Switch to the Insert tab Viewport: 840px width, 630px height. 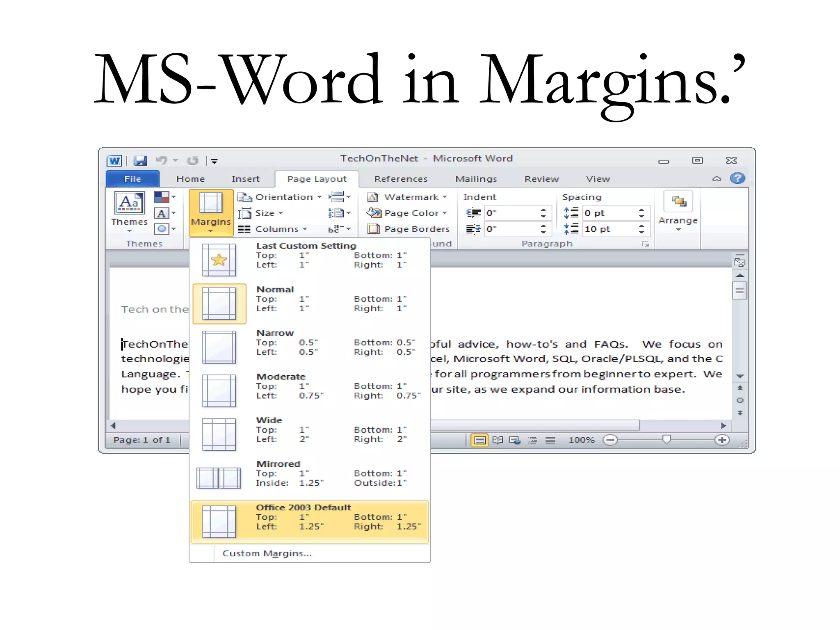245,179
